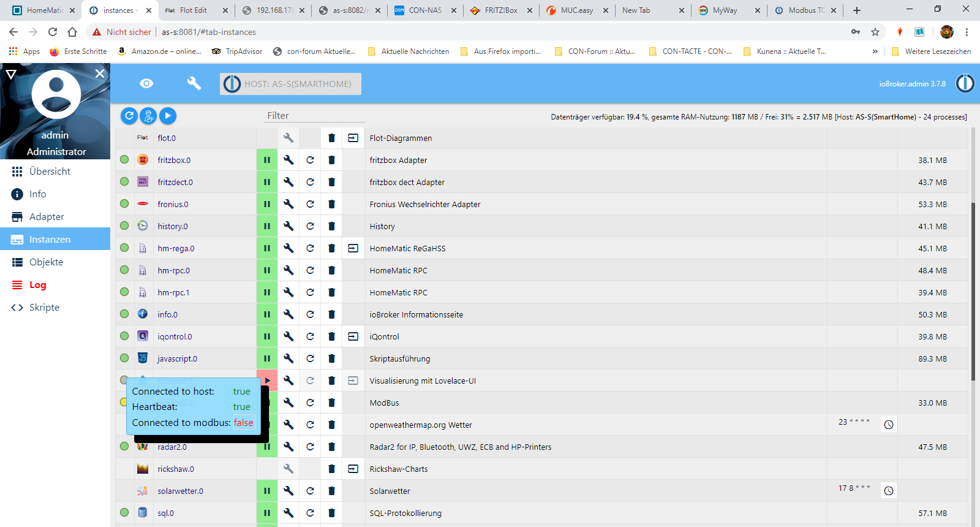Toggle the eye visibility icon in header
This screenshot has width=980, height=527.
pyautogui.click(x=146, y=83)
